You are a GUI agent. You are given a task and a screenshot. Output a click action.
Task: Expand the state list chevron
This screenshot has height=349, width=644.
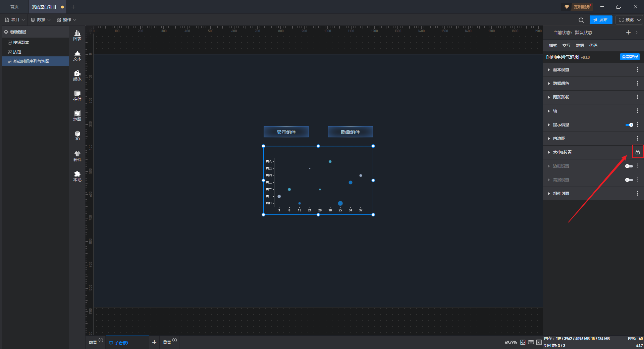point(637,33)
